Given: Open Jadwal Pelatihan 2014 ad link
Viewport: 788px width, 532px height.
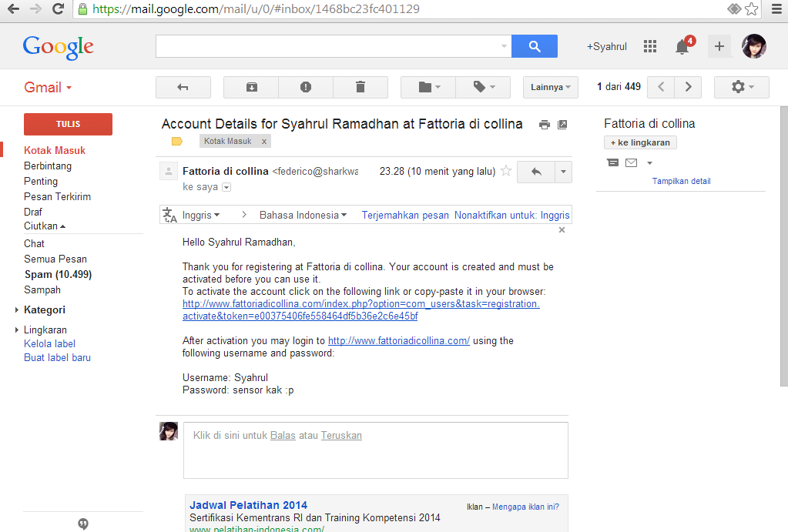Looking at the screenshot, I should tap(248, 505).
